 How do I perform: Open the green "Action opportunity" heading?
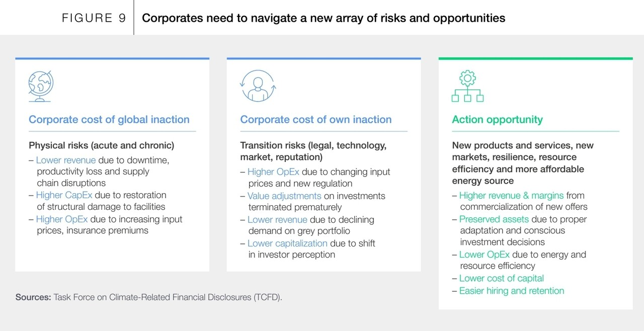tap(497, 120)
